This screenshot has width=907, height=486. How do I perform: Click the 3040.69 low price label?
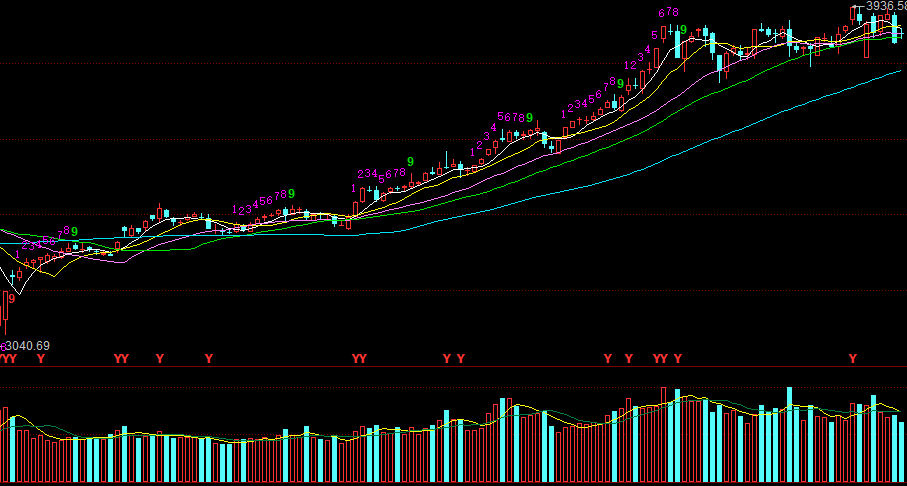[28, 346]
